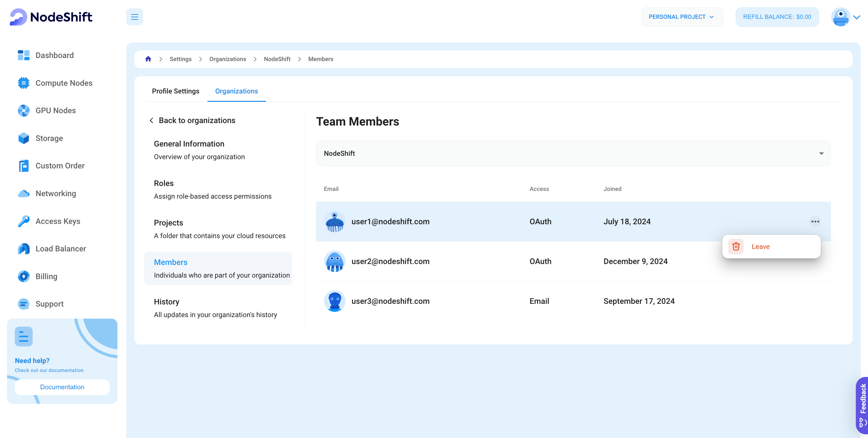Click the NodeShift logo
The width and height of the screenshot is (868, 438).
point(51,17)
